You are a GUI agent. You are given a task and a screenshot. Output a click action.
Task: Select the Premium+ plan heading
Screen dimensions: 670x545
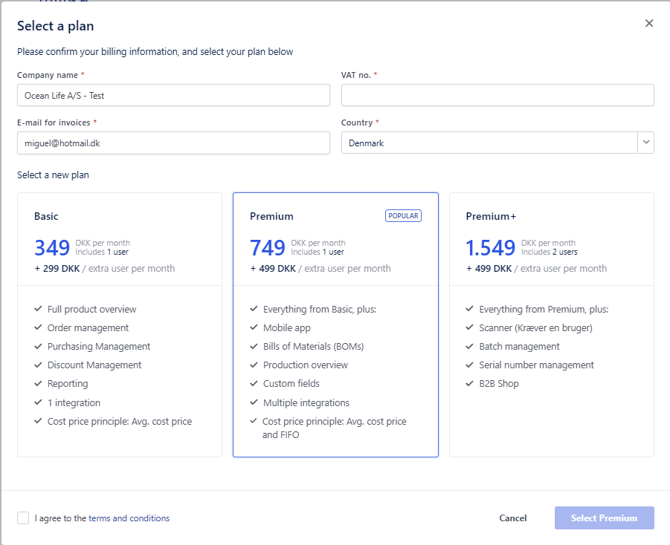coord(489,216)
